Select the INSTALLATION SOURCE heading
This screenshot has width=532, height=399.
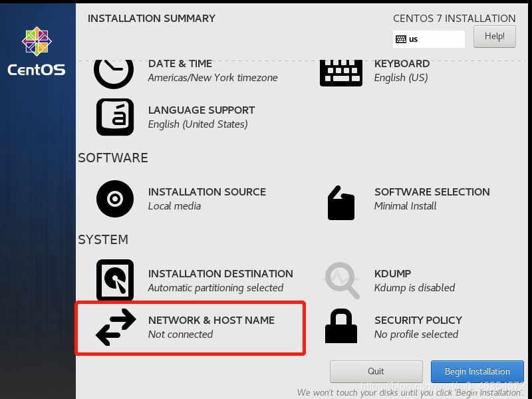[207, 192]
